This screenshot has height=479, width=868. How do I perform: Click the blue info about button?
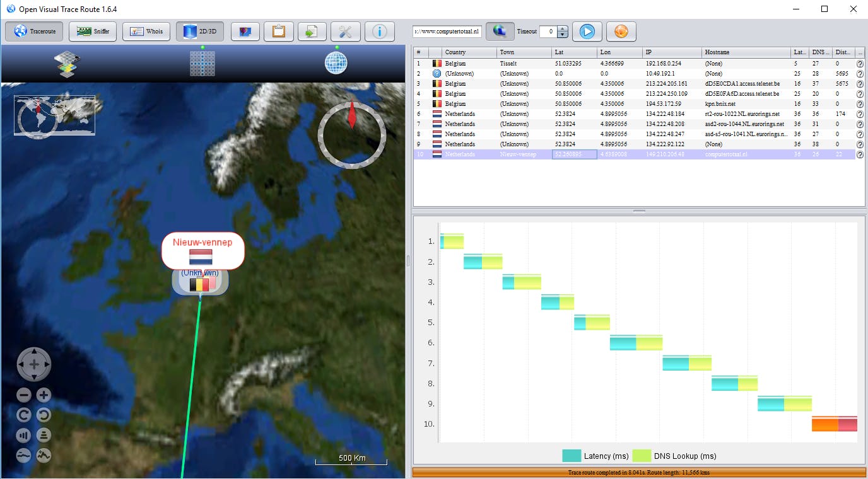379,32
